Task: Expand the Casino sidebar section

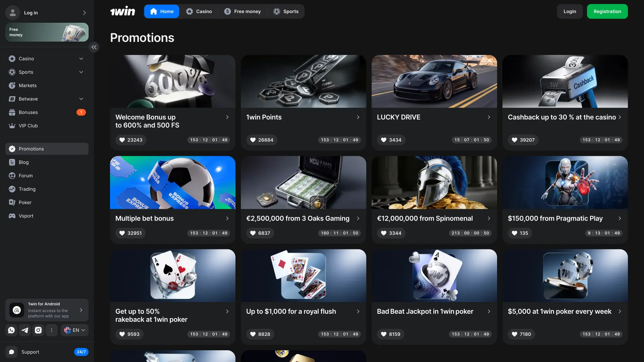Action: click(x=81, y=59)
